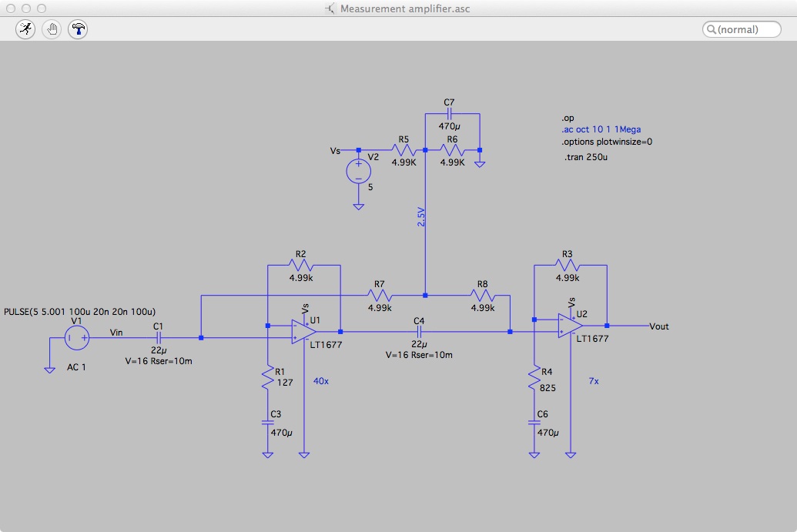Image resolution: width=797 pixels, height=532 pixels.
Task: Select the R5 resistor symbol
Action: (x=404, y=150)
